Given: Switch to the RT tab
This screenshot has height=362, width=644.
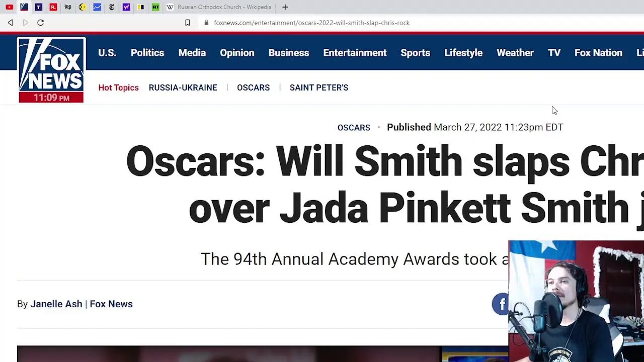Looking at the screenshot, I should click(x=155, y=7).
